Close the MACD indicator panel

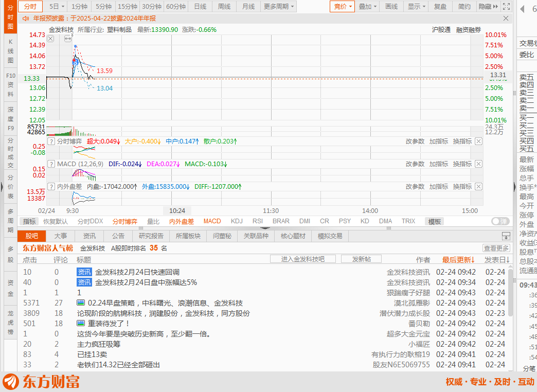(479, 164)
